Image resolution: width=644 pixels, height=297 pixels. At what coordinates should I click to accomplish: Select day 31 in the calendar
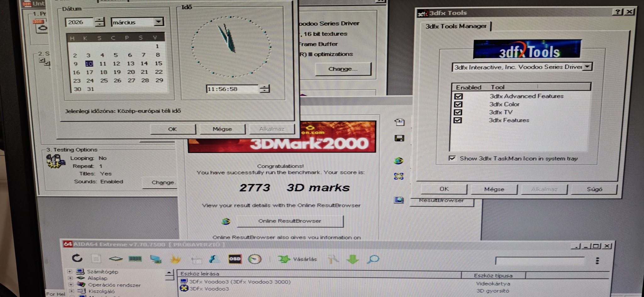pyautogui.click(x=91, y=89)
